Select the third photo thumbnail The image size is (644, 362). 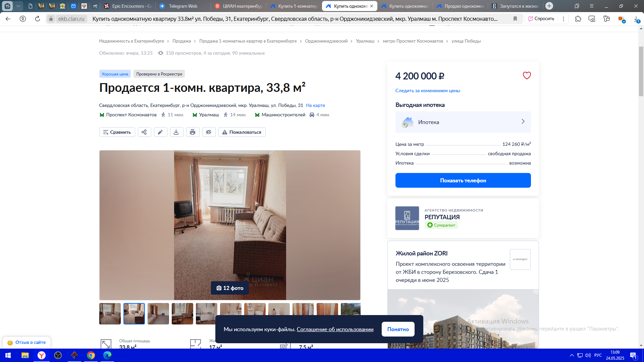(x=158, y=314)
